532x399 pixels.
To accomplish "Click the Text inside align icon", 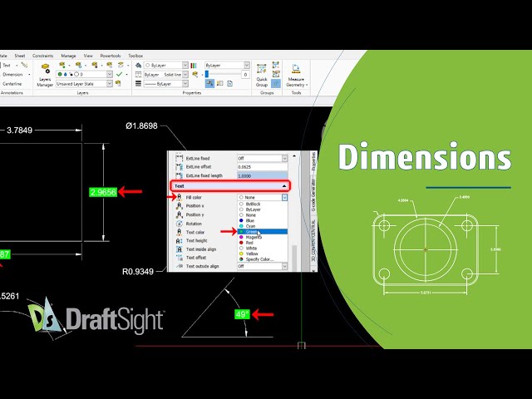I will [180, 249].
